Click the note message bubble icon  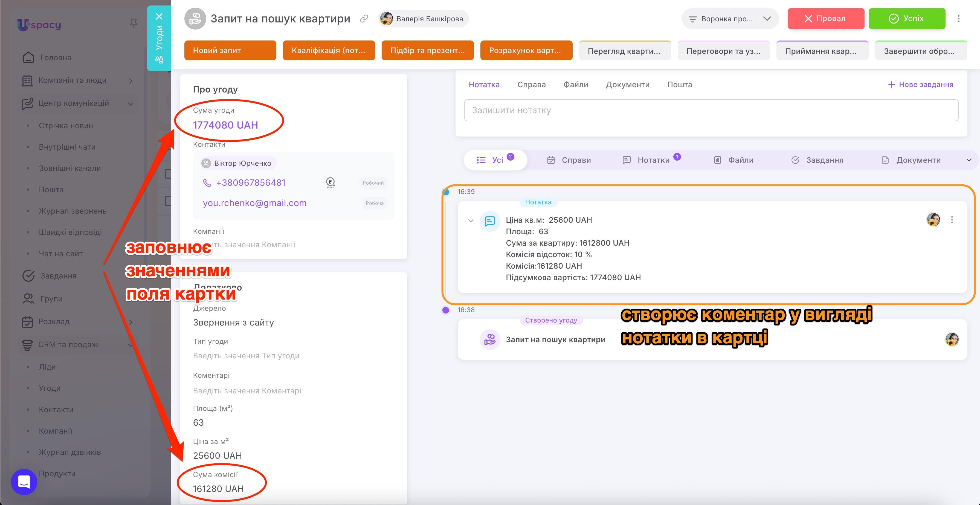490,221
